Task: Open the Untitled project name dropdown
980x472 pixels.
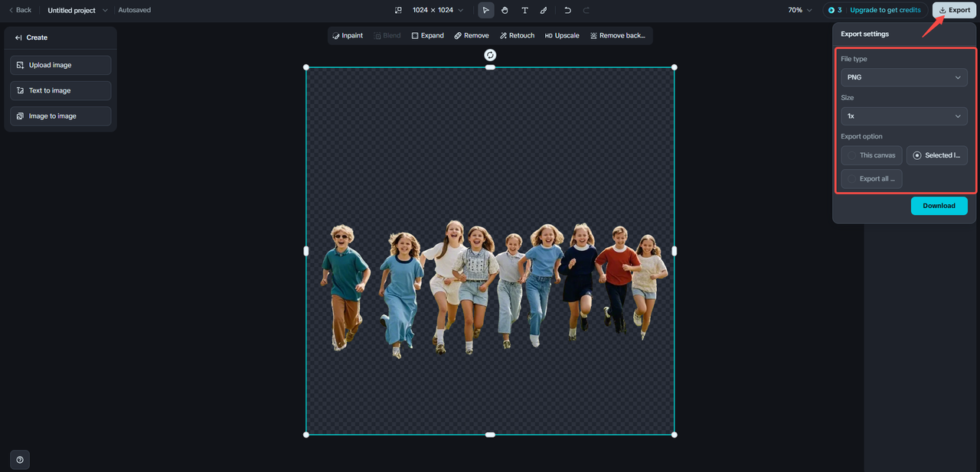Action: tap(77, 10)
